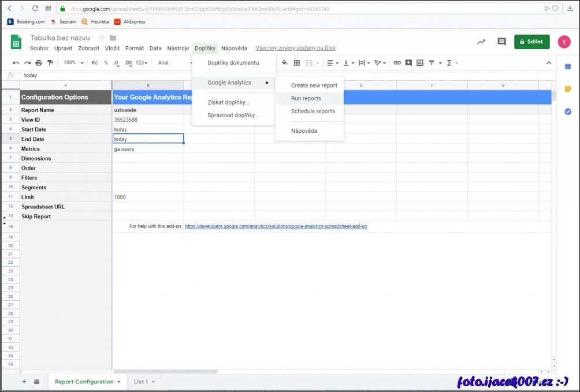Image resolution: width=580 pixels, height=392 pixels.
Task: Select the paint format tool
Action: point(50,63)
